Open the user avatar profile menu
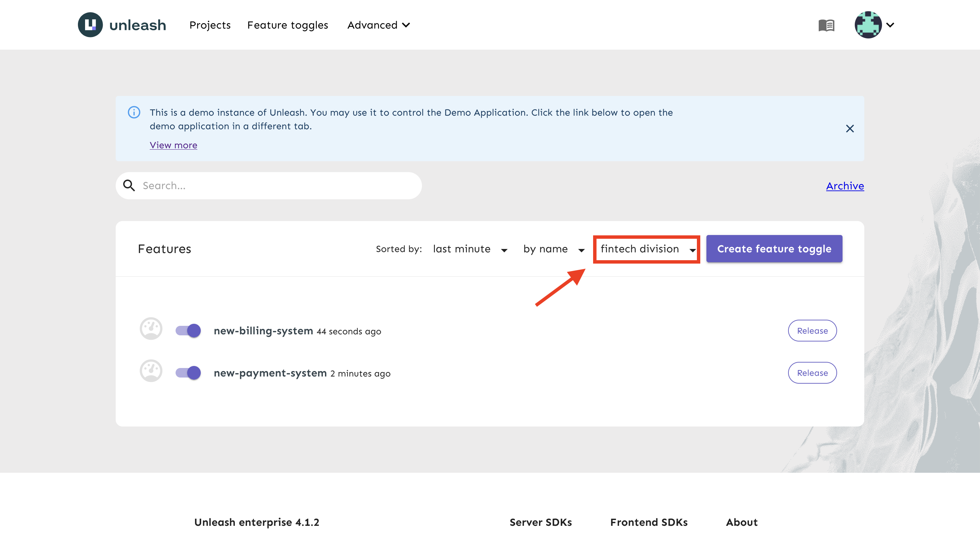The image size is (980, 535). pos(868,25)
